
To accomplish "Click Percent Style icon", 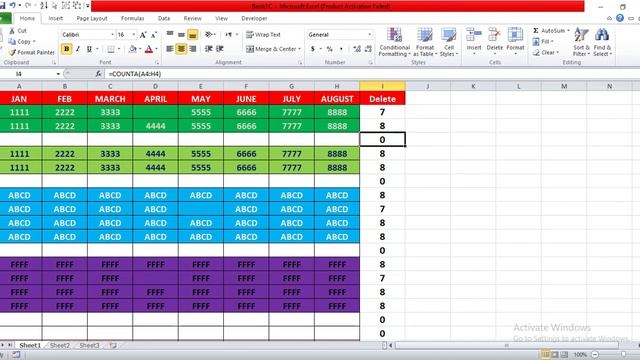I will (x=329, y=49).
